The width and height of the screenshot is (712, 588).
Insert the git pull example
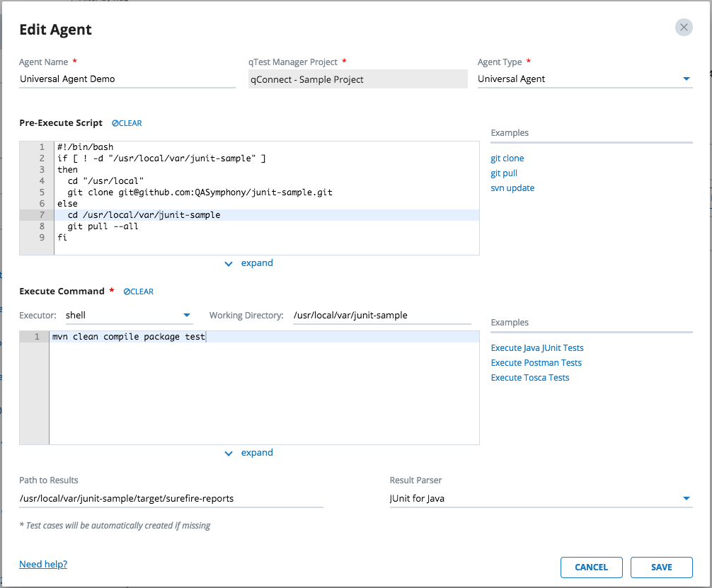coord(504,173)
